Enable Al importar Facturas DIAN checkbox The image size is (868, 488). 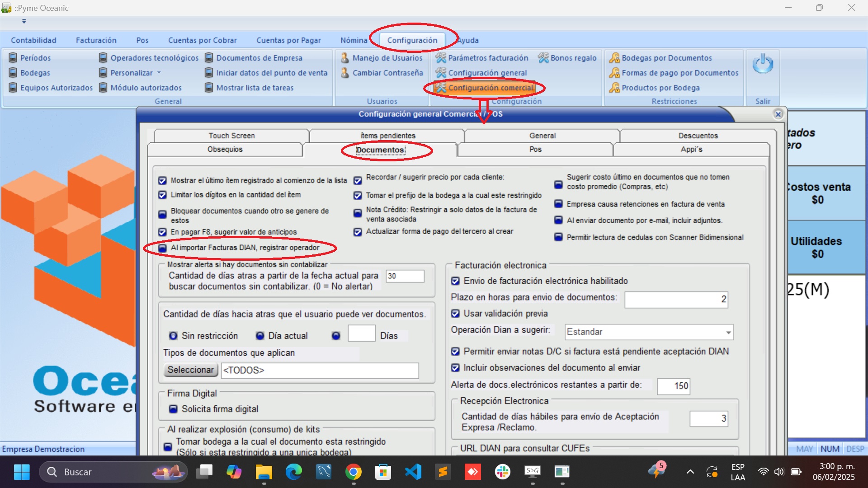click(x=163, y=248)
